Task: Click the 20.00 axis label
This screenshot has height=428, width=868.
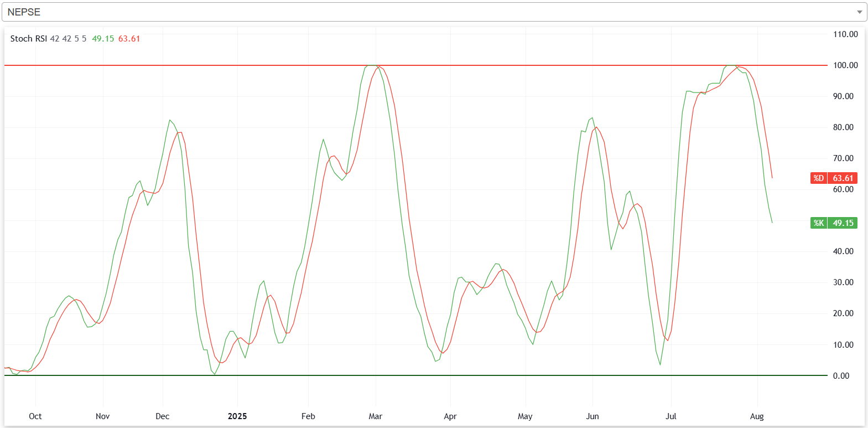Action: pyautogui.click(x=843, y=313)
